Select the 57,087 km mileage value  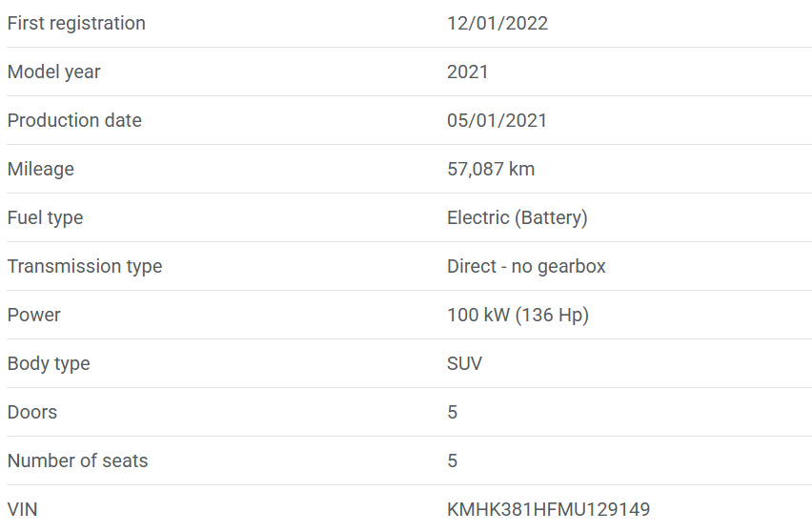point(491,169)
